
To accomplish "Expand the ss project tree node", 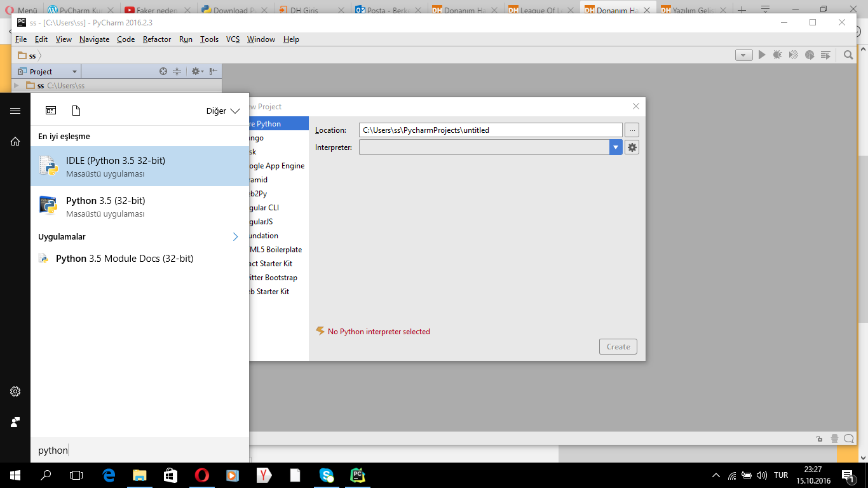I will tap(17, 85).
